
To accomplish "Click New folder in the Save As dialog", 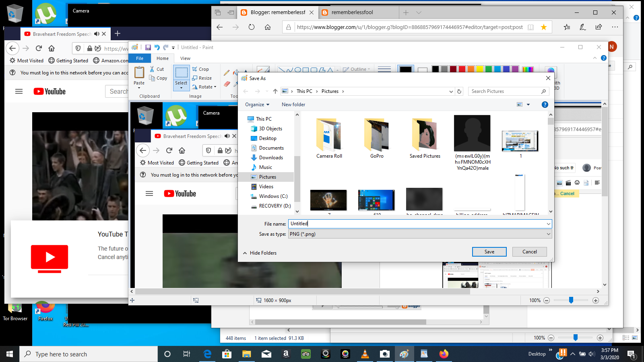I will pos(293,105).
